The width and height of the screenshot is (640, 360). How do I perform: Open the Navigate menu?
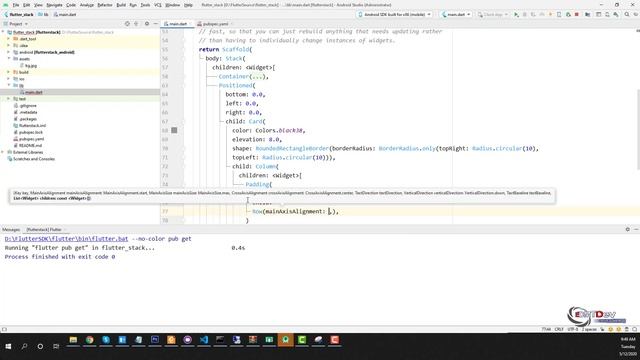point(54,5)
